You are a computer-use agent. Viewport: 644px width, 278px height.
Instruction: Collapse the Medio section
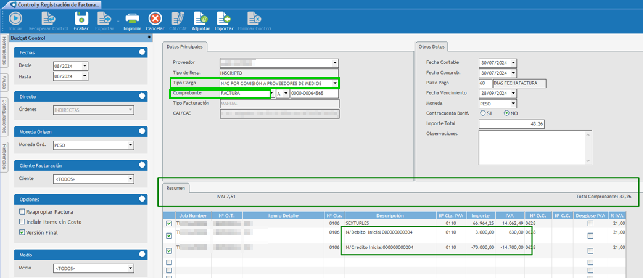pos(142,255)
